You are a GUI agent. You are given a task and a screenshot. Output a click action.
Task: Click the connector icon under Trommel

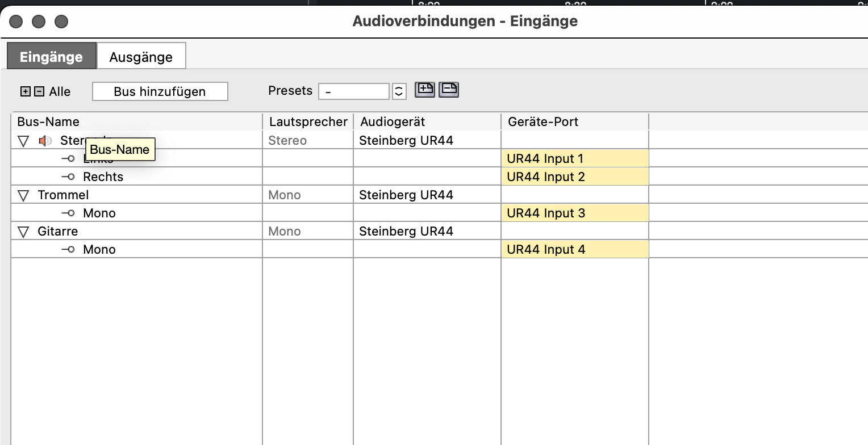pyautogui.click(x=68, y=213)
